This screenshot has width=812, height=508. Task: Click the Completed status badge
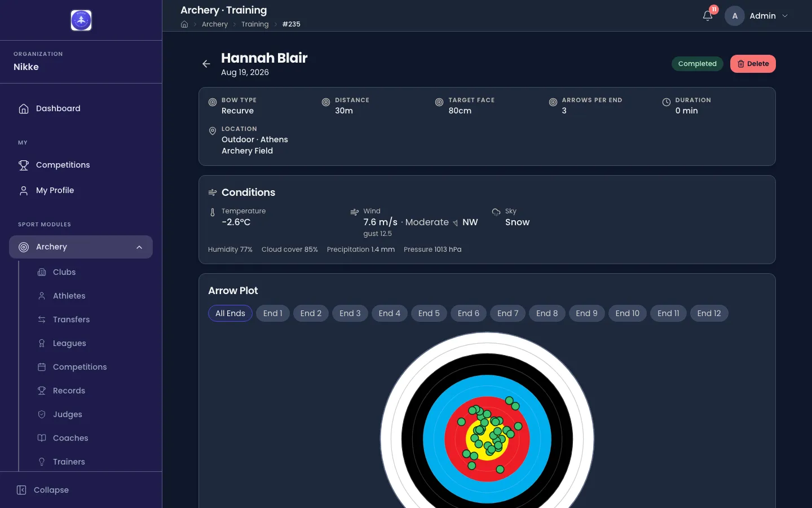click(x=698, y=64)
